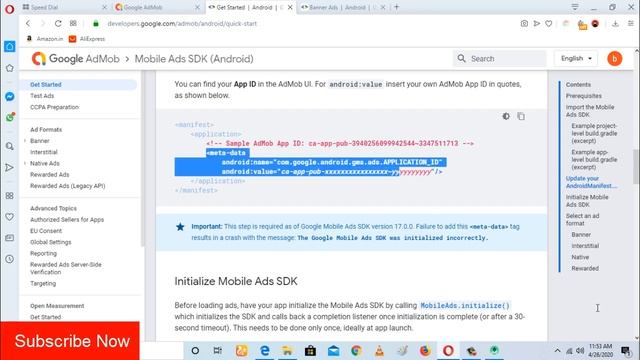Open the downloads icon in toolbar
This screenshot has height=360, width=640.
(615, 24)
